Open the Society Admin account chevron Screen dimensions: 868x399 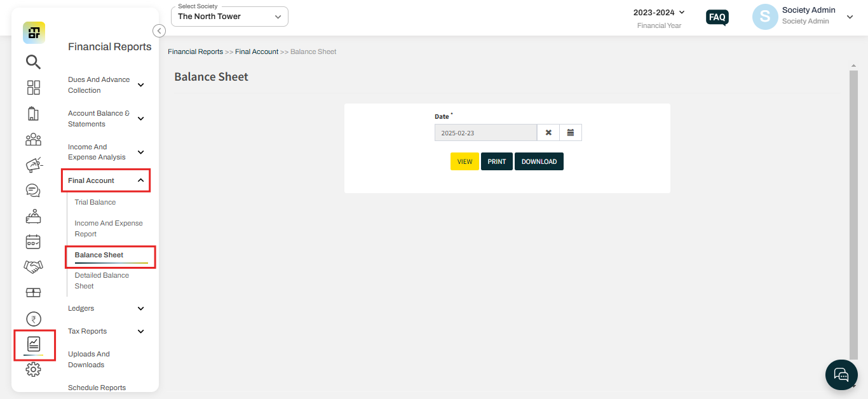coord(850,17)
